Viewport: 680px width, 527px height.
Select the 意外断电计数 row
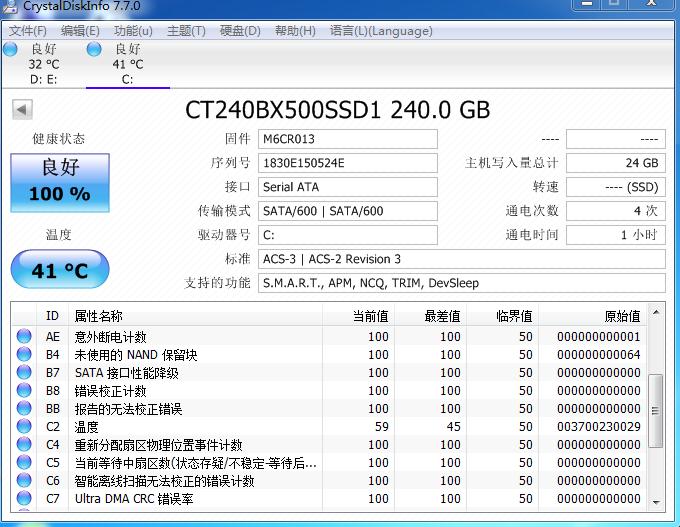point(329,337)
